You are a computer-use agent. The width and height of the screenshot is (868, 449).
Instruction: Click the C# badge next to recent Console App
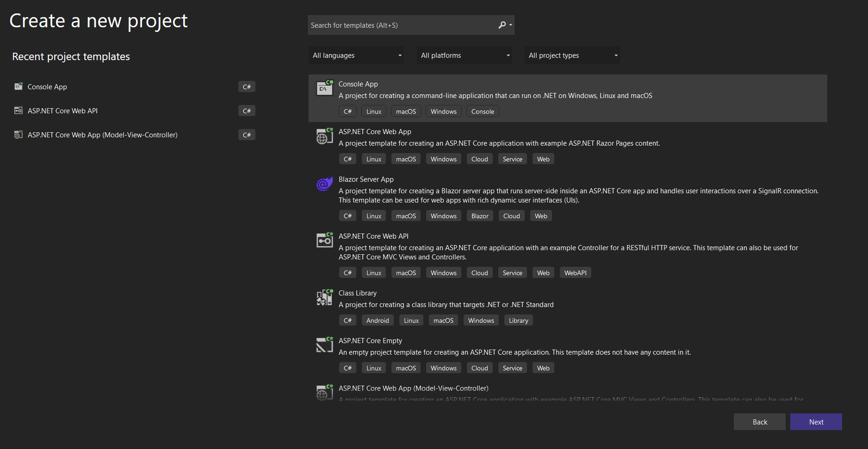(x=247, y=86)
